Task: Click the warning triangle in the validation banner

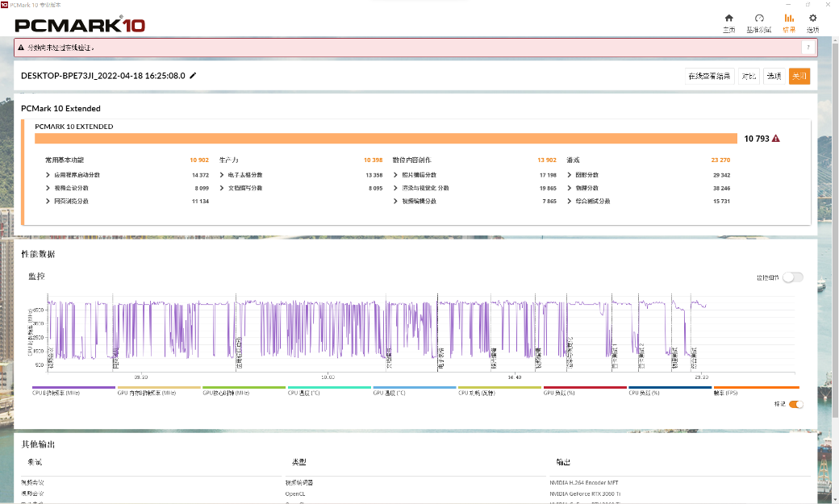Action: (21, 48)
